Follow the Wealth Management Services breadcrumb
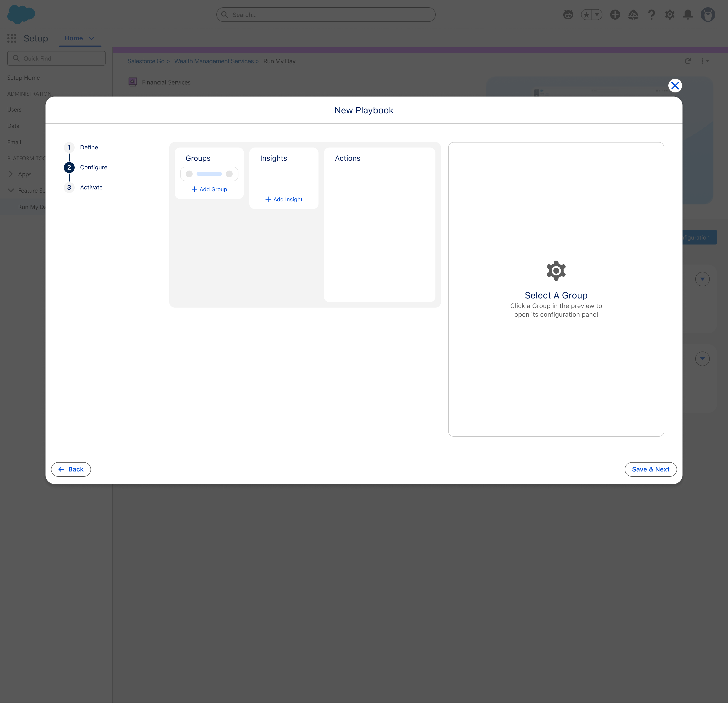 (214, 61)
